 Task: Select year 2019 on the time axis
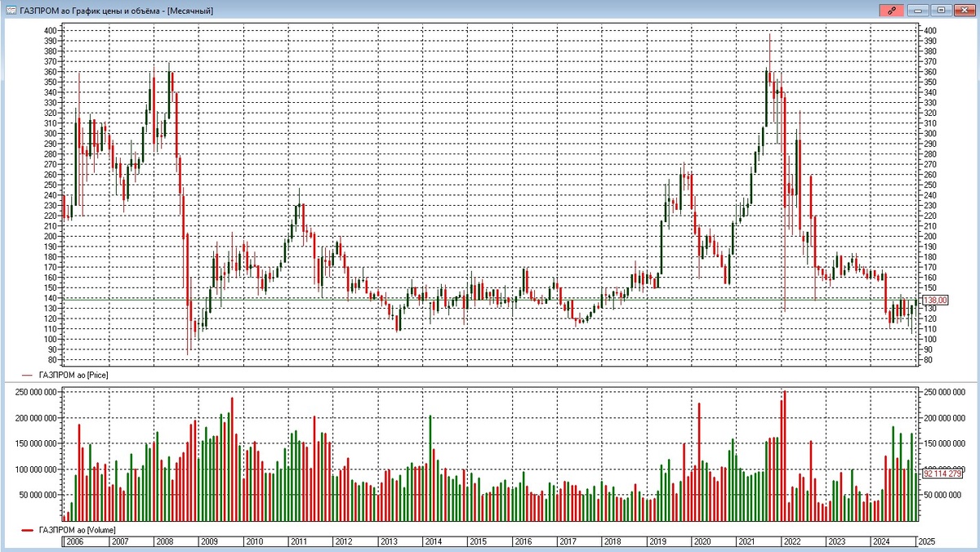657,541
